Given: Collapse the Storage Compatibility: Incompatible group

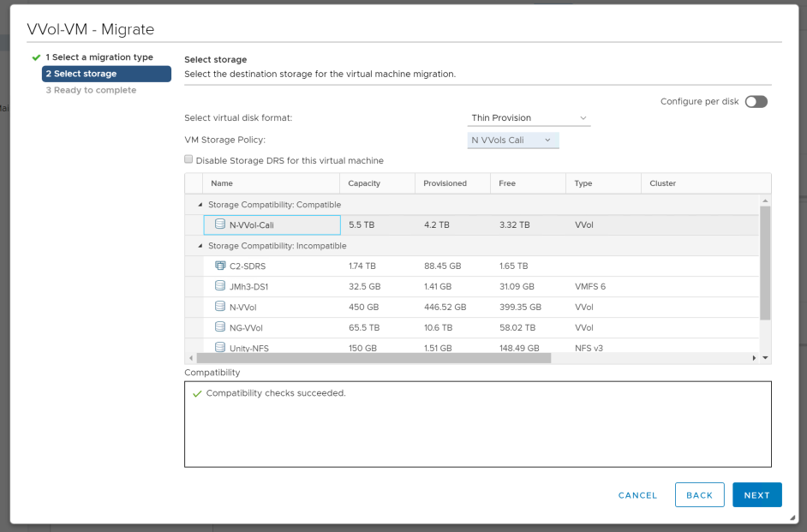Looking at the screenshot, I should click(200, 247).
